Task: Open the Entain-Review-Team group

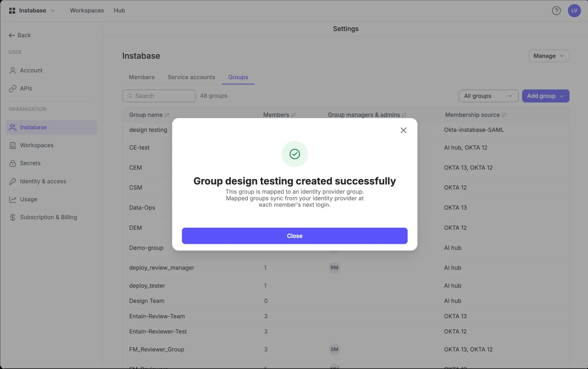Action: tap(157, 316)
